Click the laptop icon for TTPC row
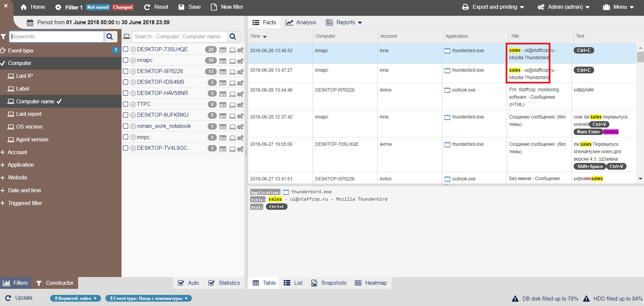Screen dimensions: 644x306 pos(232,105)
